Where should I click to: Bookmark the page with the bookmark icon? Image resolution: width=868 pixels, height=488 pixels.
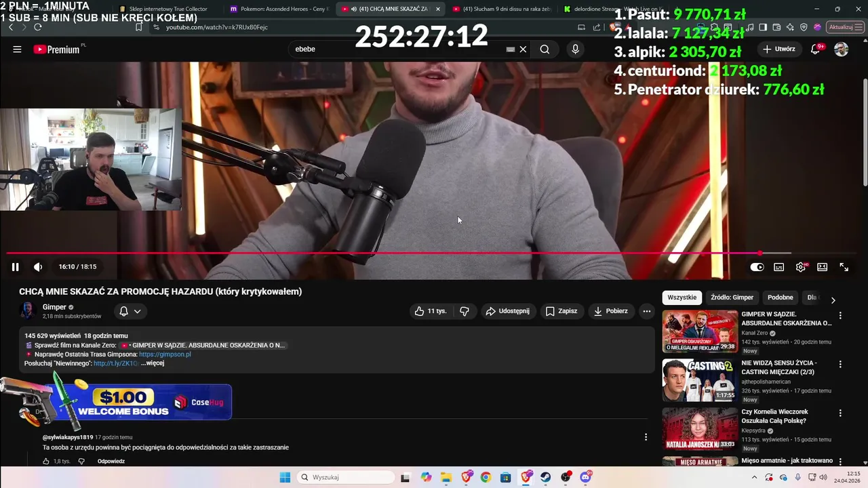139,27
